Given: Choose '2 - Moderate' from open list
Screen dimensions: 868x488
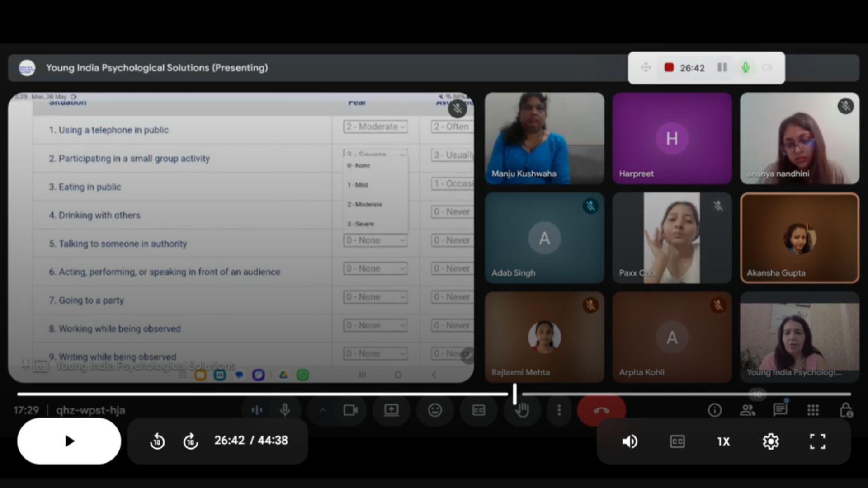Looking at the screenshot, I should [365, 204].
